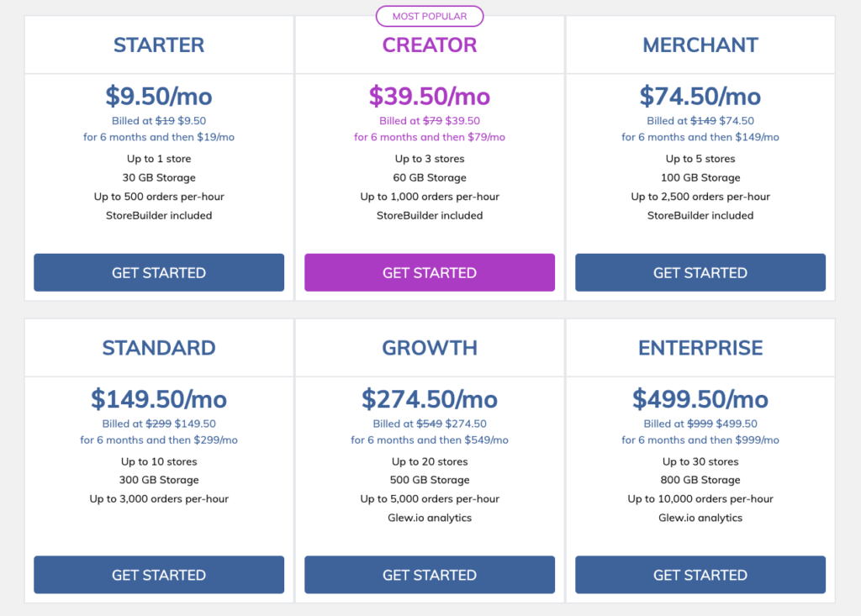Click the MERCHANT plan heading
Image resolution: width=861 pixels, height=616 pixels.
[x=700, y=45]
